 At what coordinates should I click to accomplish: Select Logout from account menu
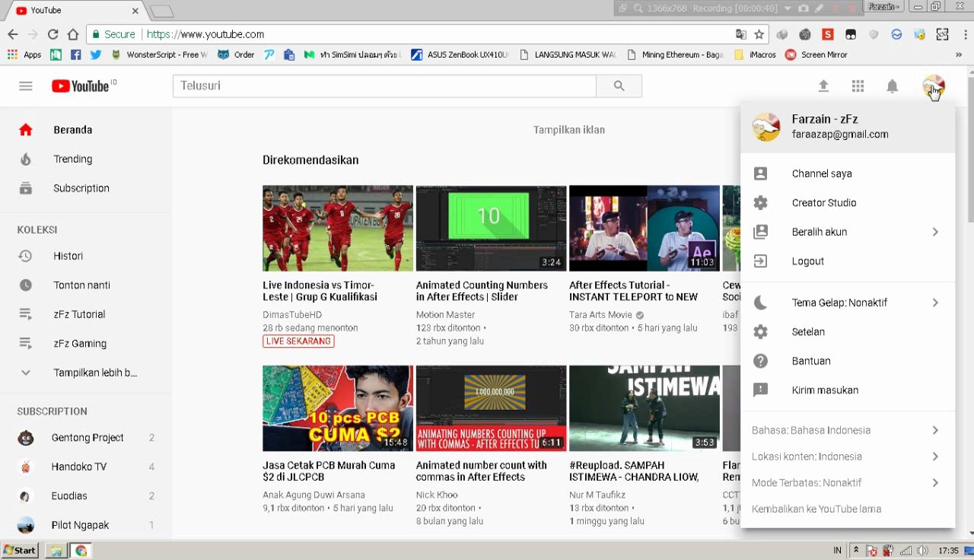pos(807,261)
